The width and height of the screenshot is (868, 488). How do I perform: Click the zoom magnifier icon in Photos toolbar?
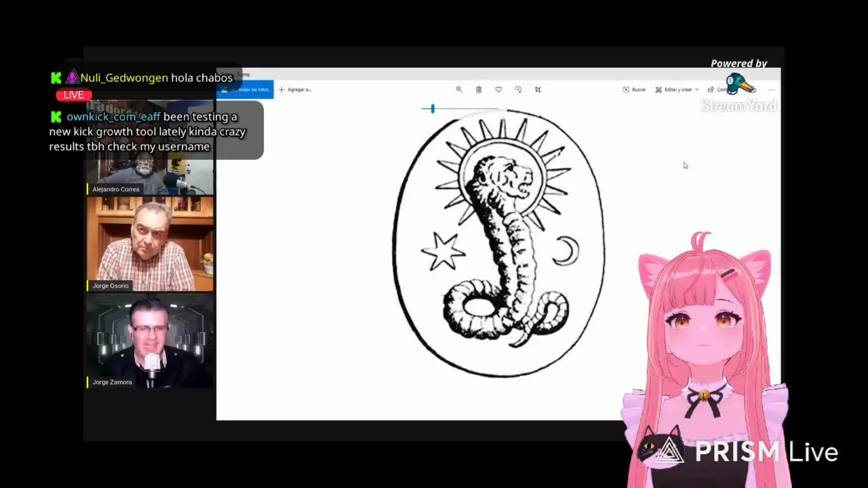click(459, 89)
